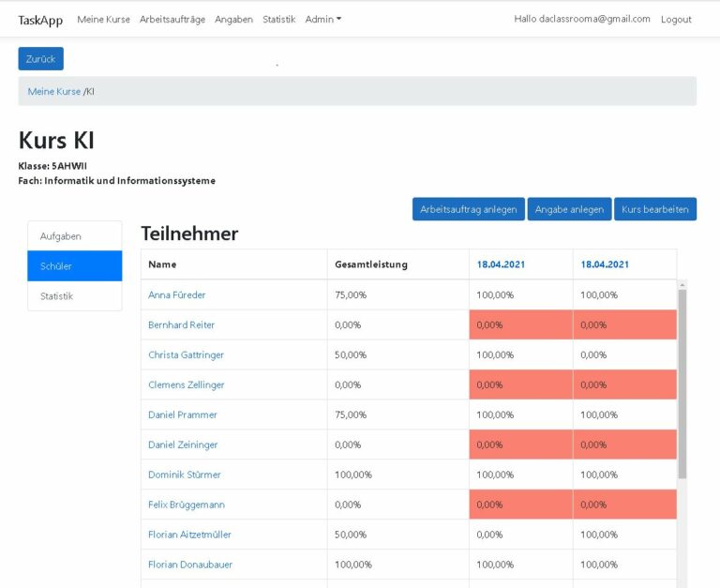Switch to the Aufgaben sidebar tab
This screenshot has width=720, height=588.
[75, 236]
